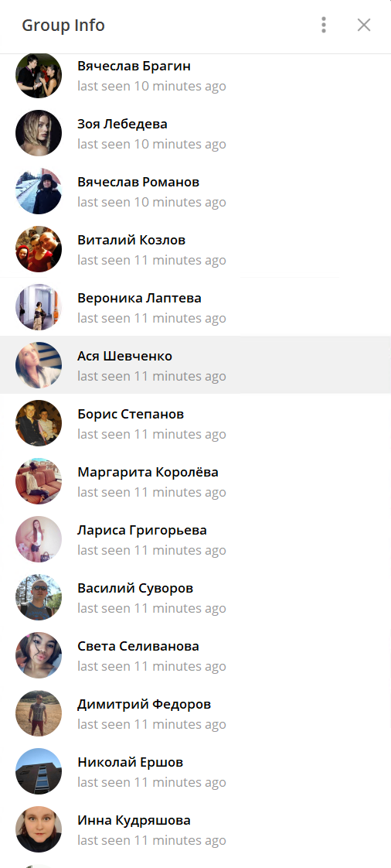Click Василий Суворов's sunglasses avatar
391x868 pixels.
39,597
